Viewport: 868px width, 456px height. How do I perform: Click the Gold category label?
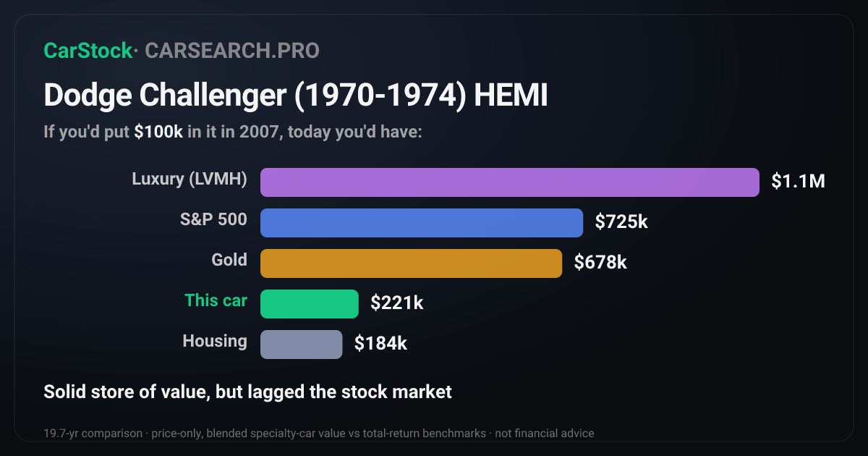pos(229,260)
